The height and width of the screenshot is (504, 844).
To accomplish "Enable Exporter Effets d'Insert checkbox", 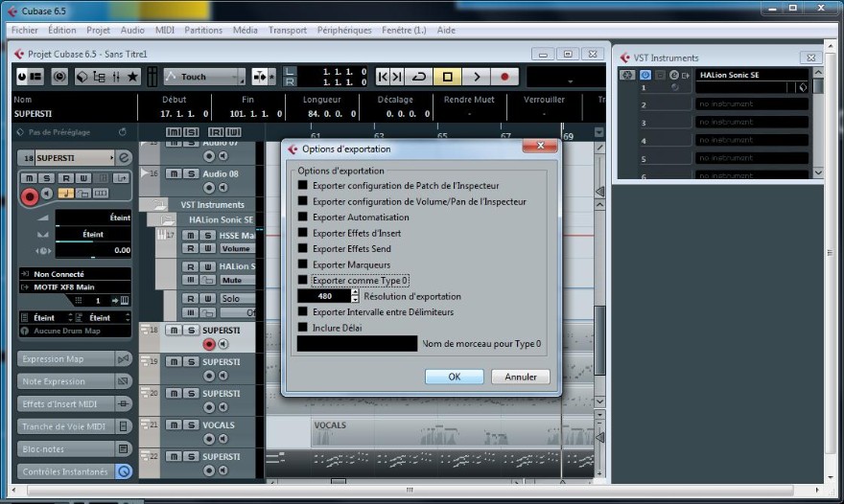I will click(302, 233).
